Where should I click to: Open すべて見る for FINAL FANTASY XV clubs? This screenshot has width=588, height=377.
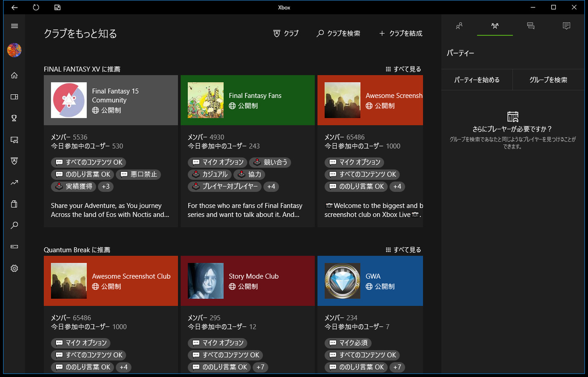pos(403,69)
